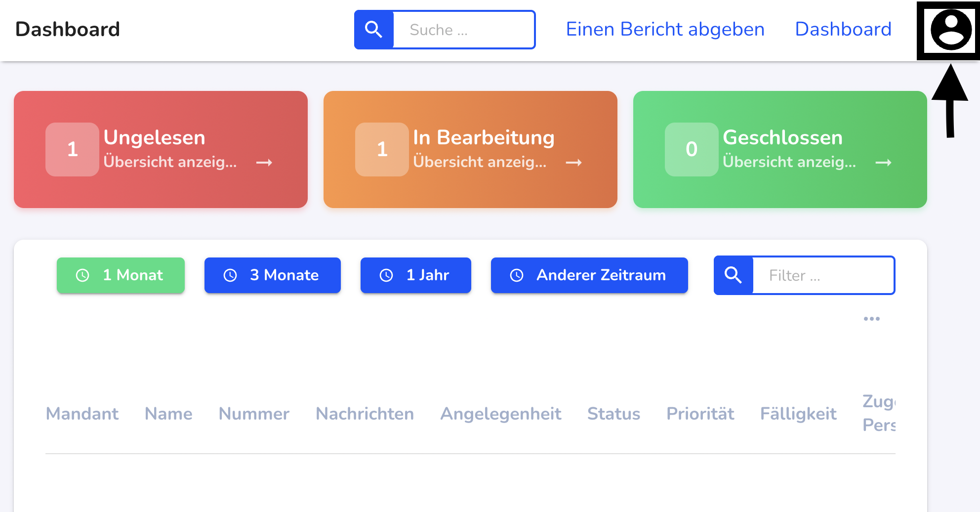Viewport: 980px width, 512px height.
Task: Sort by Priorität column header
Action: point(700,414)
